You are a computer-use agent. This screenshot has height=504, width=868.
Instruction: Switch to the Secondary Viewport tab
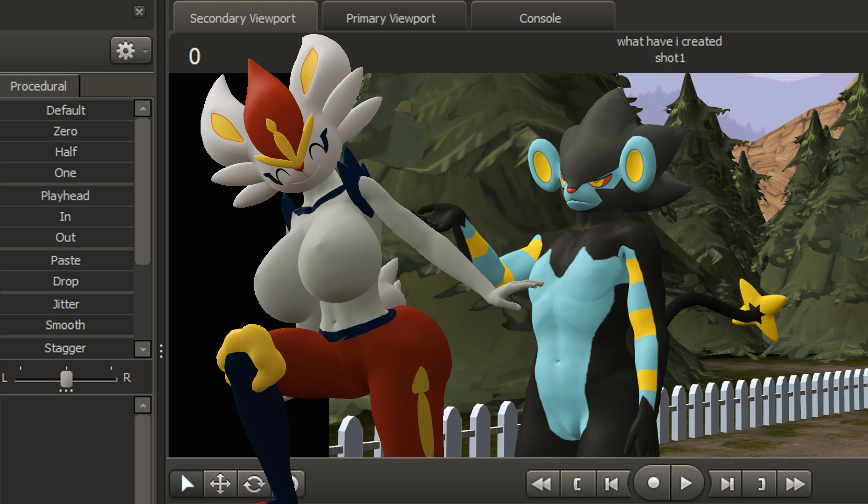point(245,17)
